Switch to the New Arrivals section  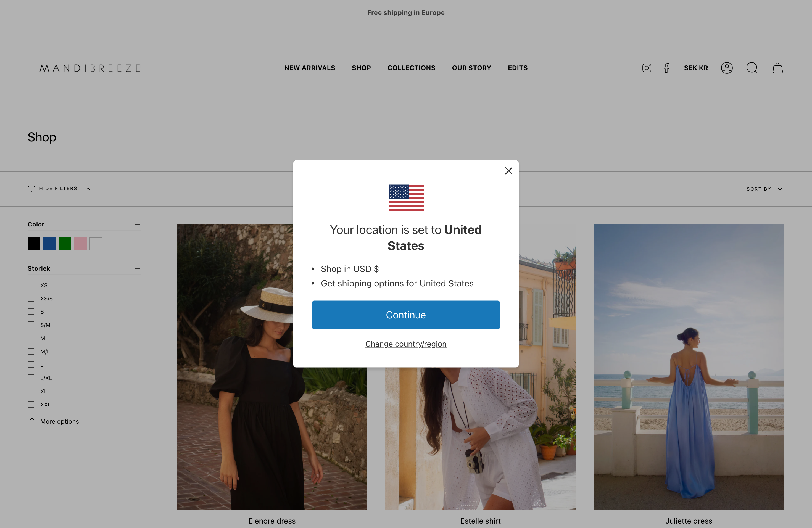(309, 68)
